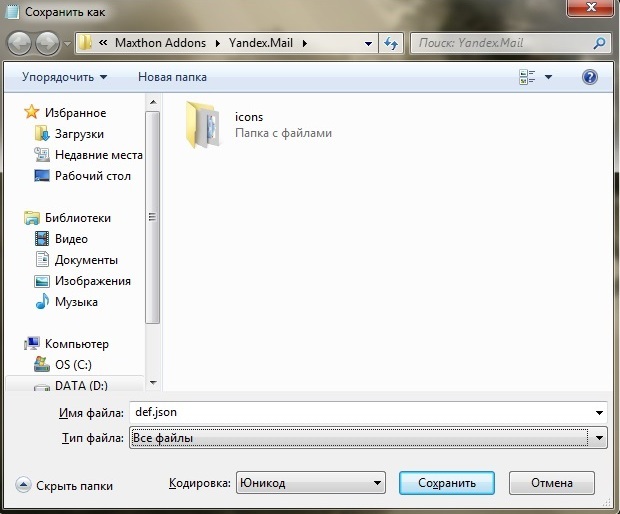Open the Упорядочить menu
The height and width of the screenshot is (514, 620).
click(x=64, y=77)
